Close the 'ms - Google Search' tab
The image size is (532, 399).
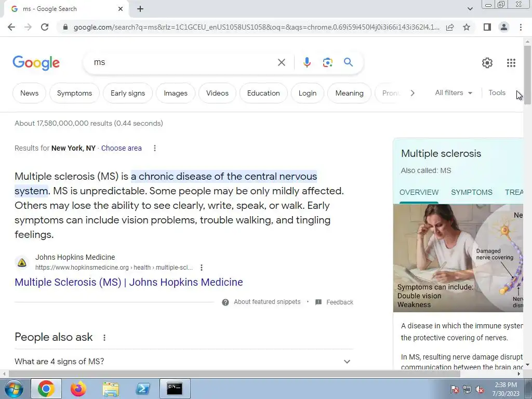point(121,9)
